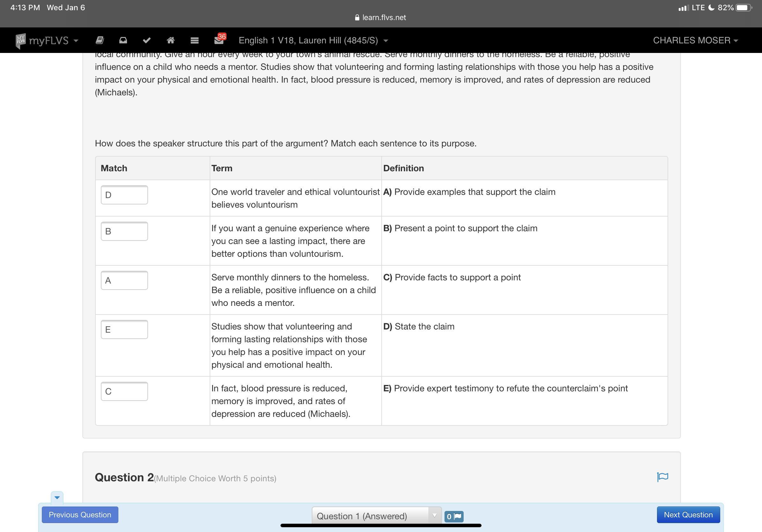This screenshot has width=762, height=532.
Task: Click the Next Question button
Action: (688, 514)
